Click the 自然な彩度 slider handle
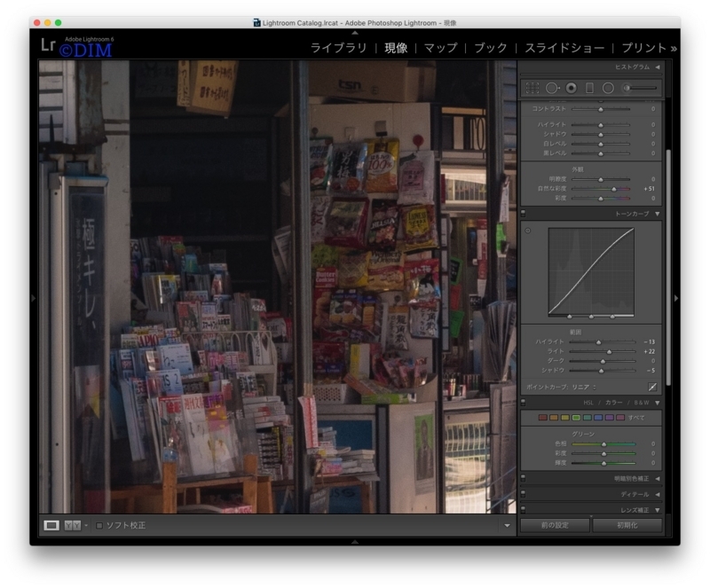The image size is (710, 588). pyautogui.click(x=614, y=189)
